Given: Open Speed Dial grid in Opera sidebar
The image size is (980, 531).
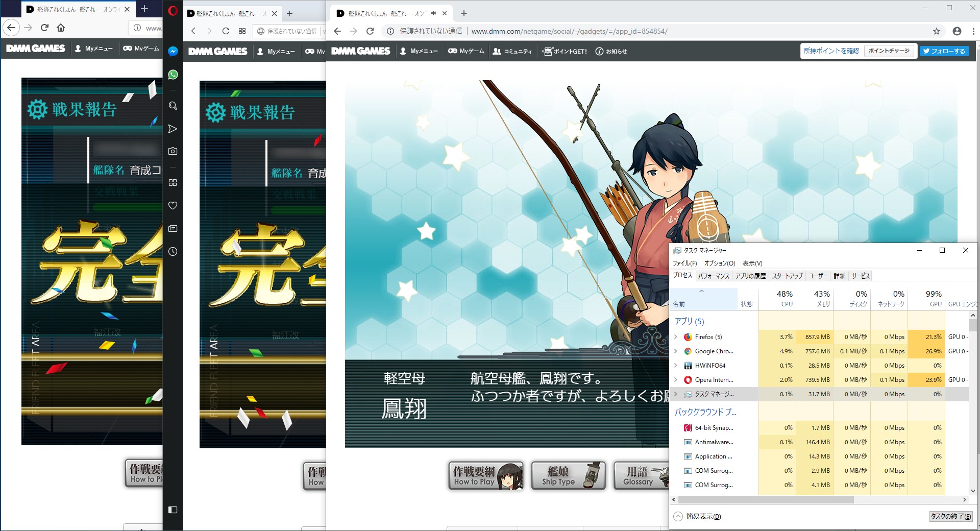Looking at the screenshot, I should coord(173,182).
